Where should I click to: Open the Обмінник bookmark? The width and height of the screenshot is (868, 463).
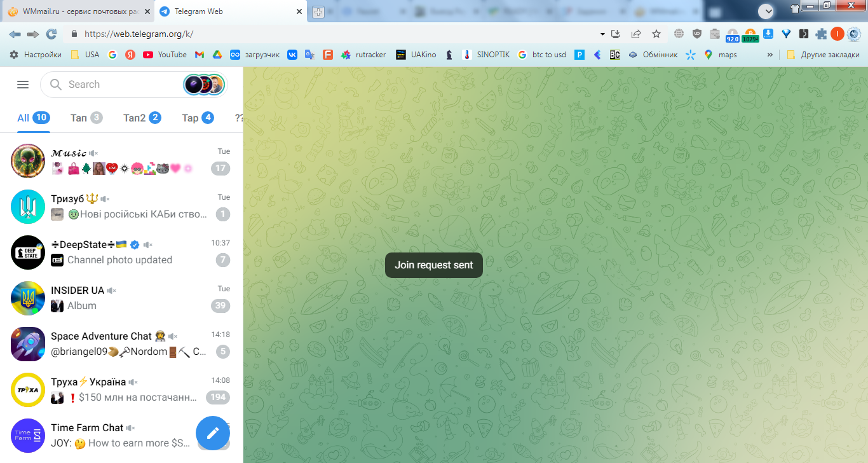click(653, 55)
